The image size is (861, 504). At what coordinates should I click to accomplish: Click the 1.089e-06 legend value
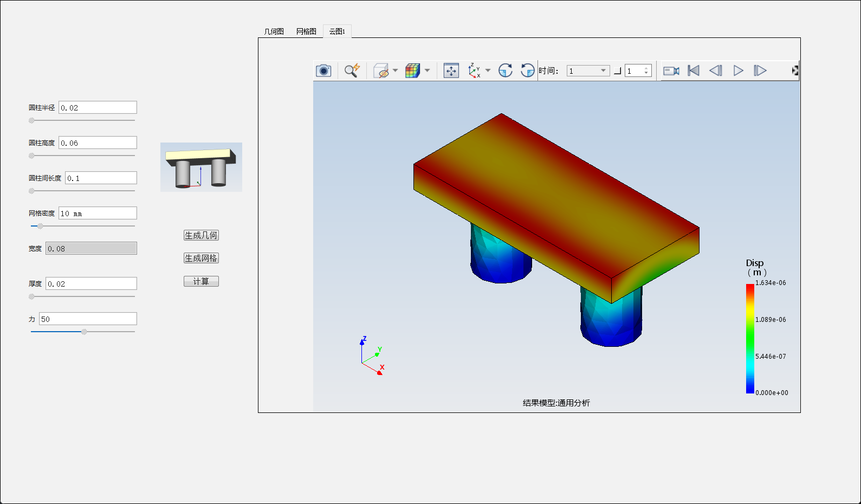pyautogui.click(x=771, y=320)
